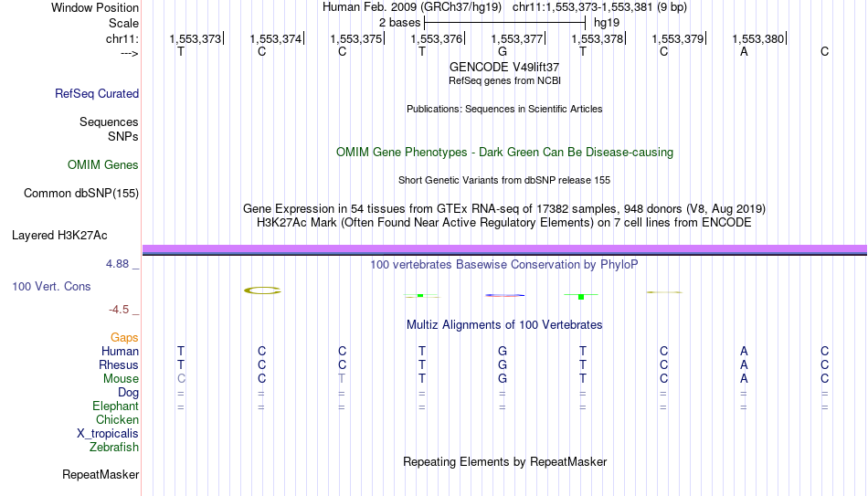Screen dimensions: 868x496
Task: Click the 'hg19' label beside scale bar
Action: click(607, 23)
